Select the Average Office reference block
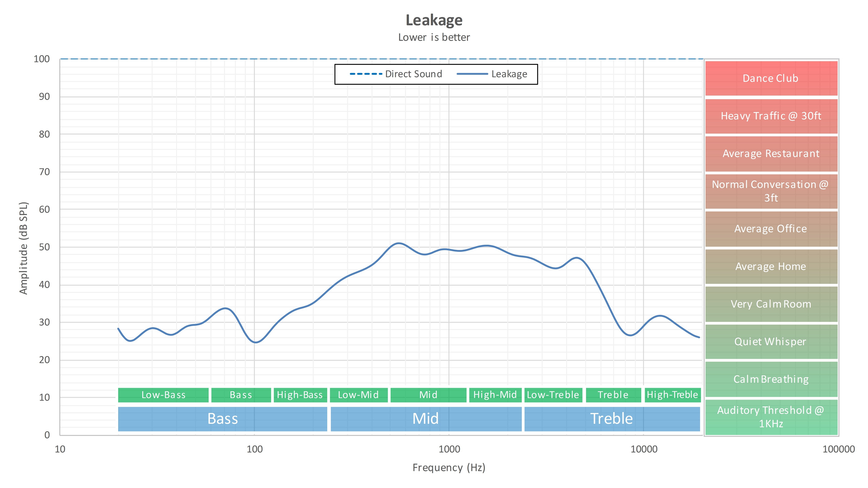This screenshot has width=868, height=488. (771, 229)
